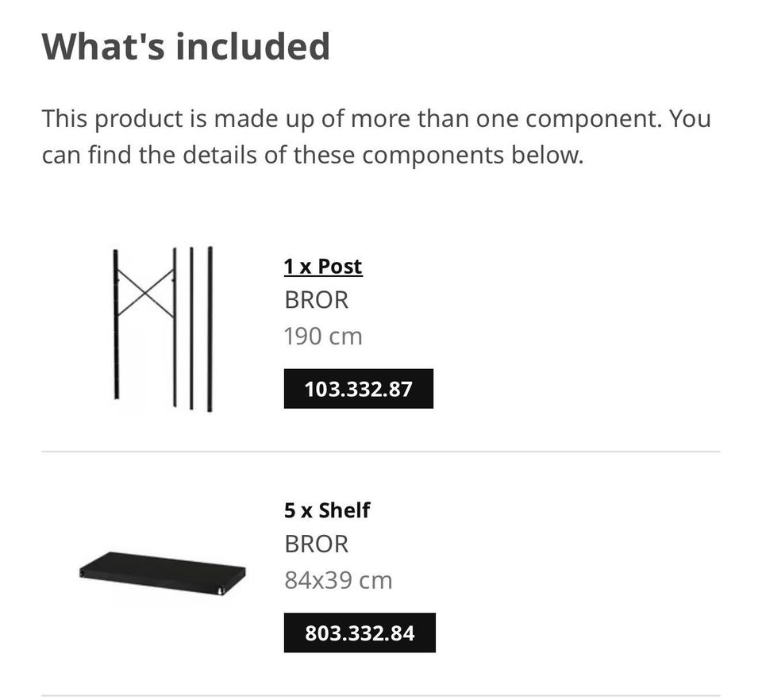Click the black shelf product image
Viewport: 762px width, 700px height.
click(163, 573)
